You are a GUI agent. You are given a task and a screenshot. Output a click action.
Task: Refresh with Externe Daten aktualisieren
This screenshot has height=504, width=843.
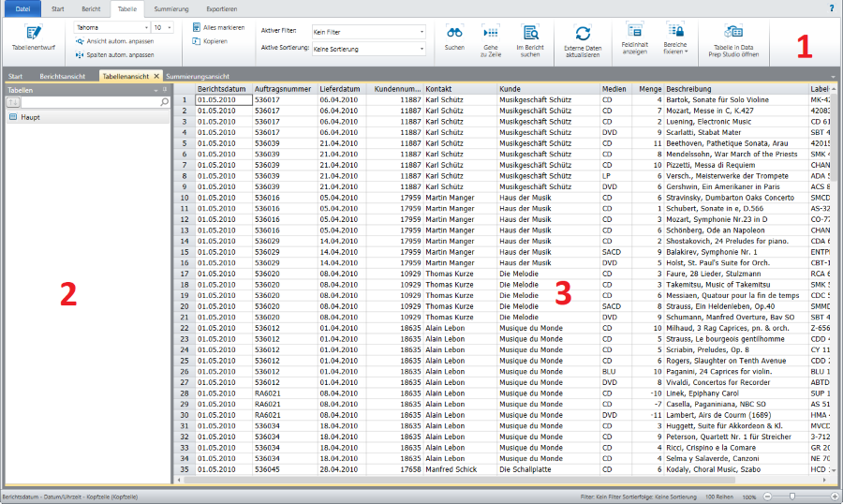[x=583, y=35]
